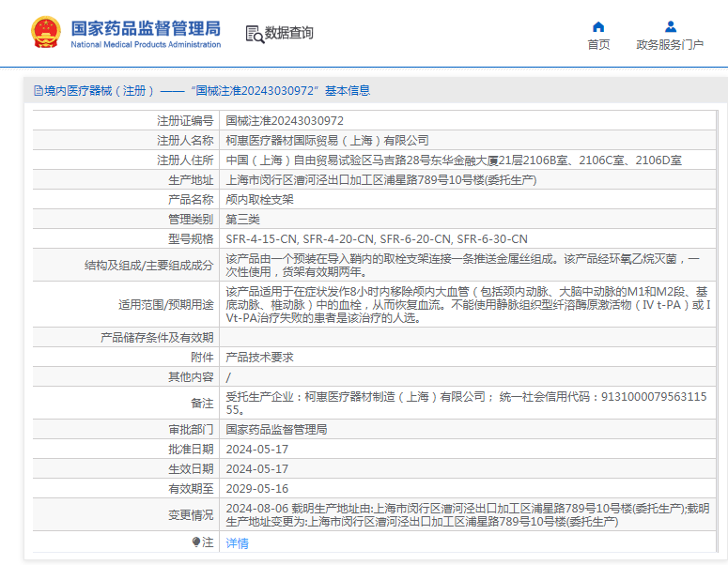Click 第三类 management class value
The image size is (728, 565).
click(x=242, y=219)
